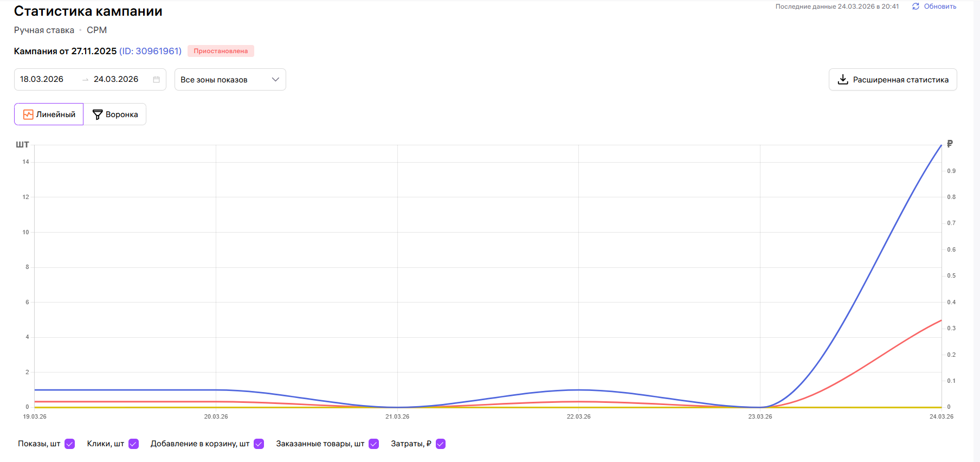Disable the Добавление в корзину series checkbox
Viewport: 980px width, 462px height.
tap(259, 444)
